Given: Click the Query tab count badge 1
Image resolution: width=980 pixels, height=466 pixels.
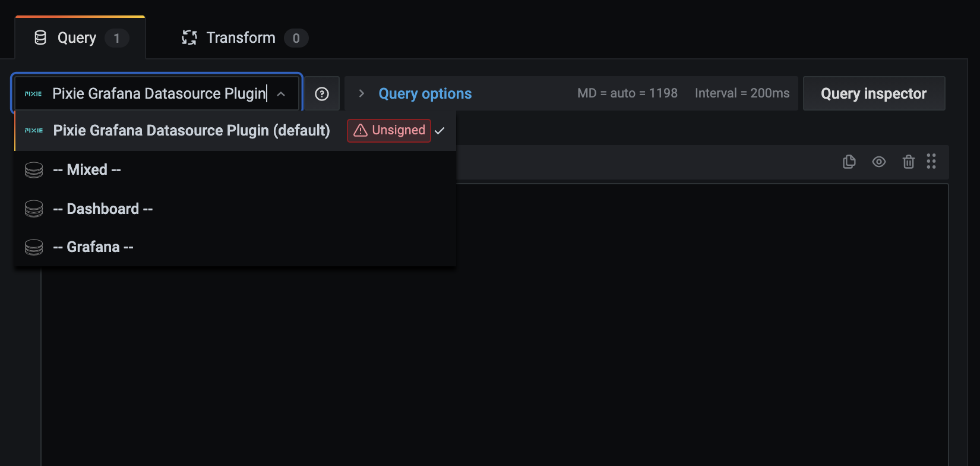Looking at the screenshot, I should pyautogui.click(x=117, y=38).
